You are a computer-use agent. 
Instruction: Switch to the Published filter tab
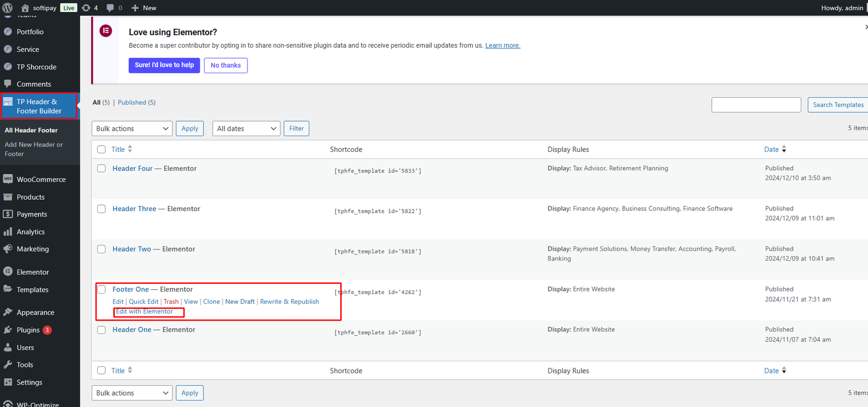coord(132,103)
